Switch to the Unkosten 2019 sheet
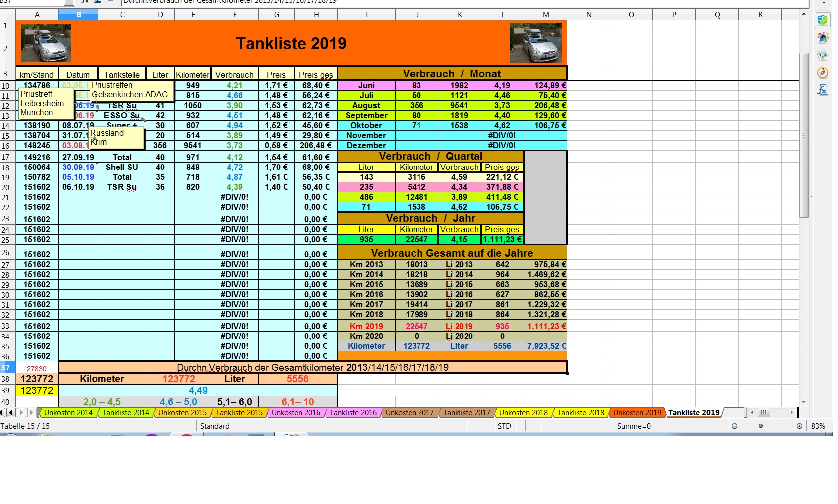Screen dimensions: 838x504 [637, 413]
